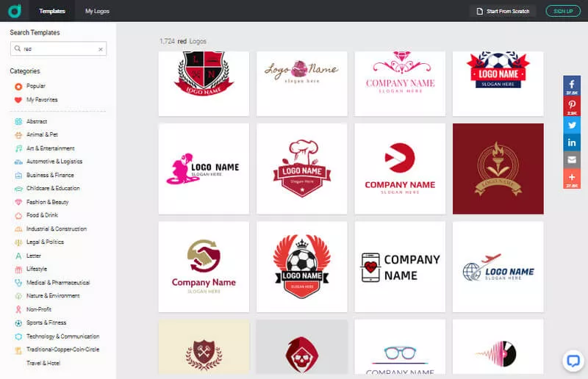Screen dimensions: 588x379
Task: Choose the eyeglasses Company Name template
Action: tap(400, 347)
